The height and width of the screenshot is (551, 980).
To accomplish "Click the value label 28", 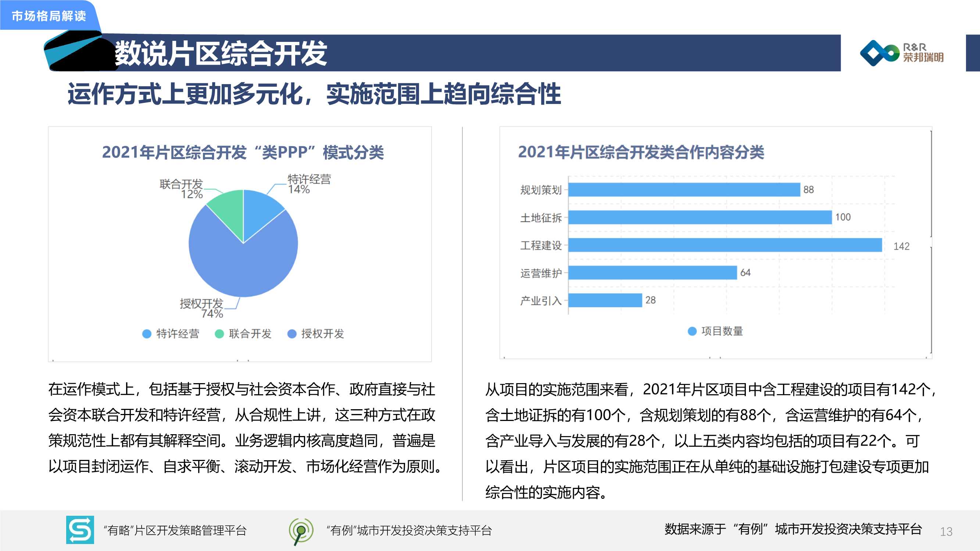I will tap(651, 300).
